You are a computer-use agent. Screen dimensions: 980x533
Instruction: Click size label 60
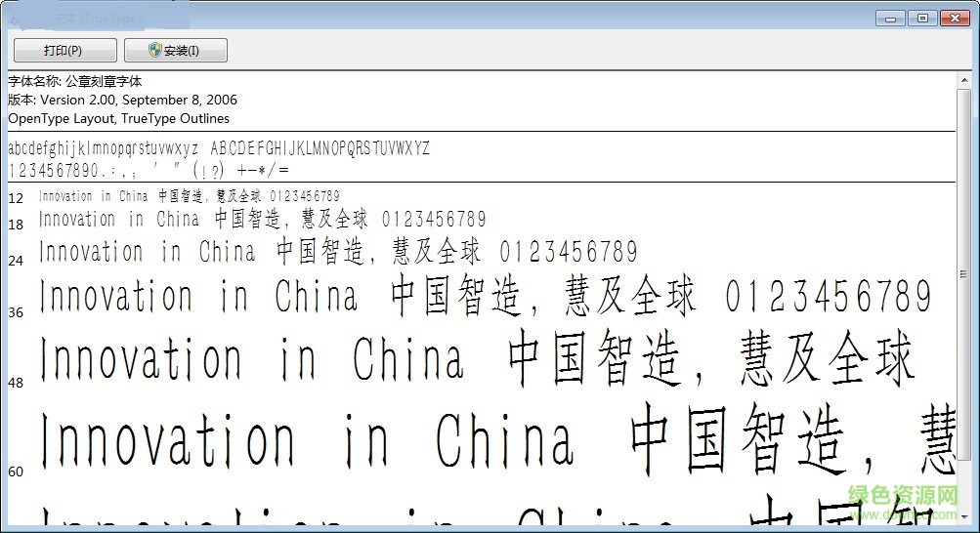pyautogui.click(x=16, y=471)
